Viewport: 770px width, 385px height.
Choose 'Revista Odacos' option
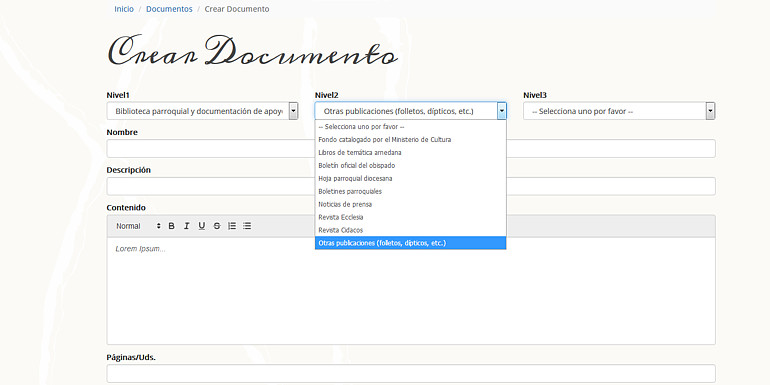coord(411,230)
